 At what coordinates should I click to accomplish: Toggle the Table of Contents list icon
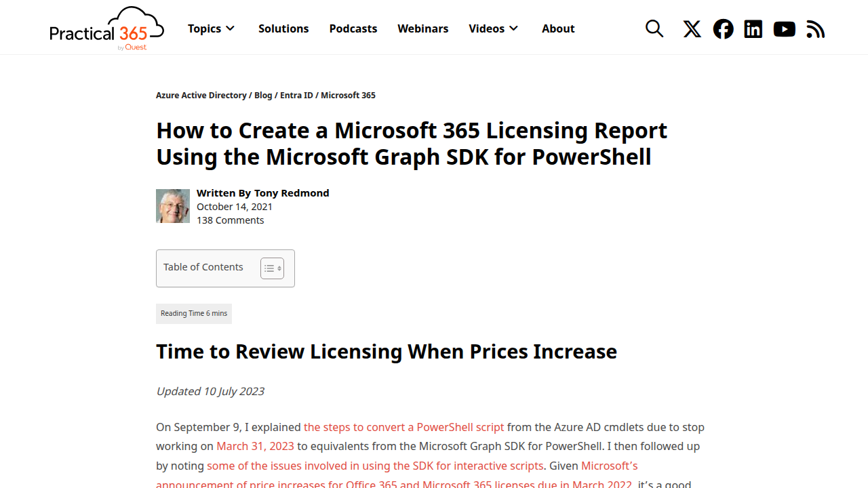(x=272, y=268)
